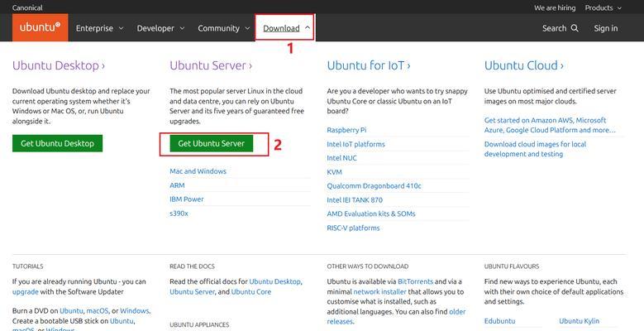
Task: Click the Canonical link at top
Action: pyautogui.click(x=27, y=7)
